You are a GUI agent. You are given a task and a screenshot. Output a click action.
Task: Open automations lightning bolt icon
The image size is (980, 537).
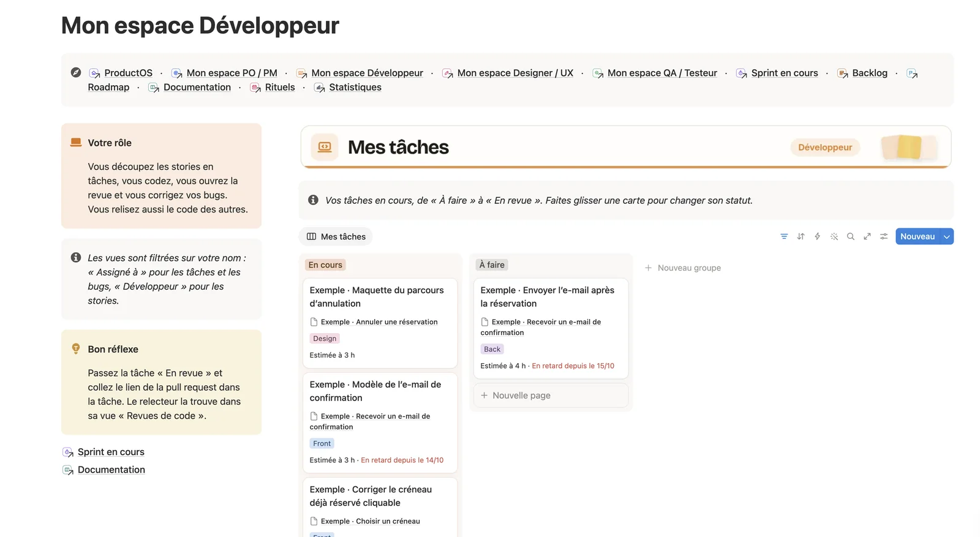pyautogui.click(x=817, y=236)
